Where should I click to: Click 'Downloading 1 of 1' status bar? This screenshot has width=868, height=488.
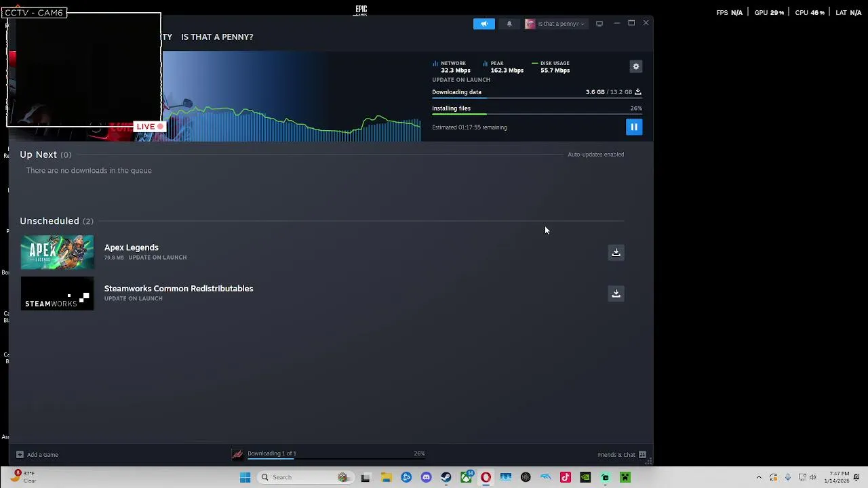[x=336, y=454]
